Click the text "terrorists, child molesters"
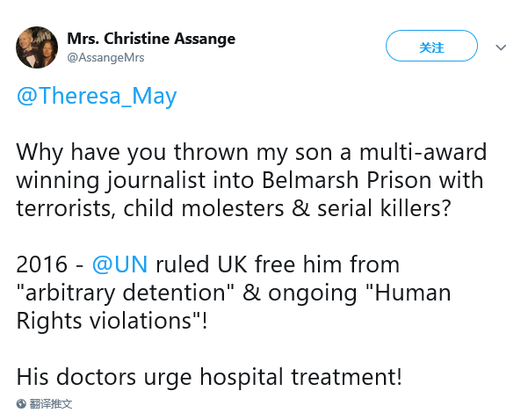Viewport: 528px width, 420px height. pos(144,208)
